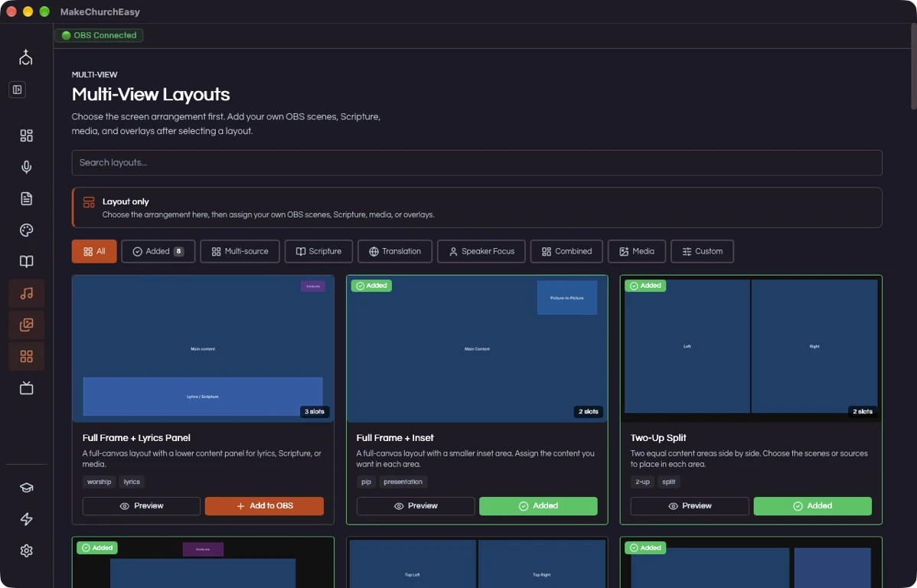Viewport: 917px width, 588px height.
Task: Click the OBS Connected status indicator
Action: [99, 35]
